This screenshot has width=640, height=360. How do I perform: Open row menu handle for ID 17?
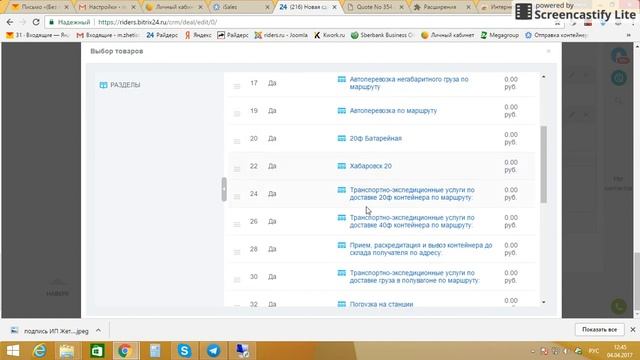pos(237,86)
